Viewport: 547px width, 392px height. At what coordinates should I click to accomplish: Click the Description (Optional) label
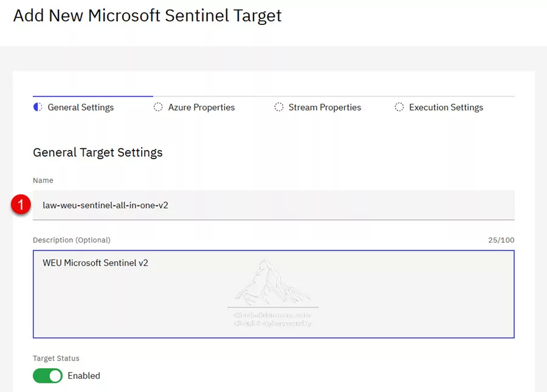pyautogui.click(x=72, y=240)
